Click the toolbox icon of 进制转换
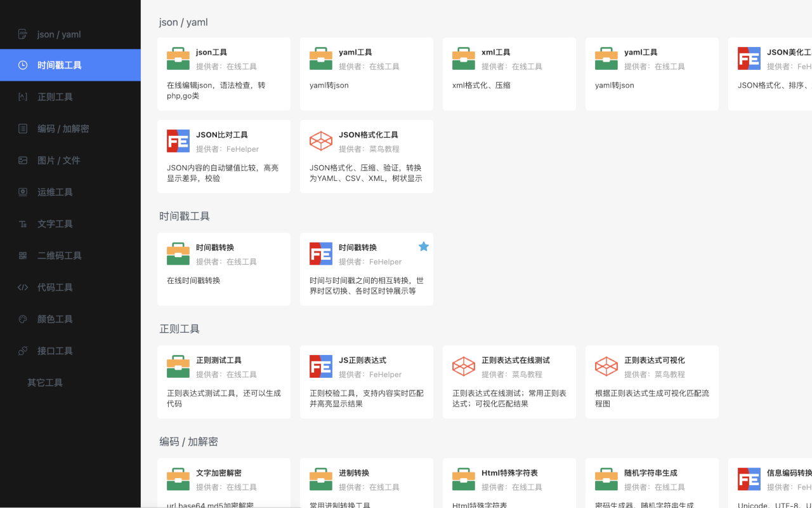Screen dimensions: 812x508 [321, 479]
